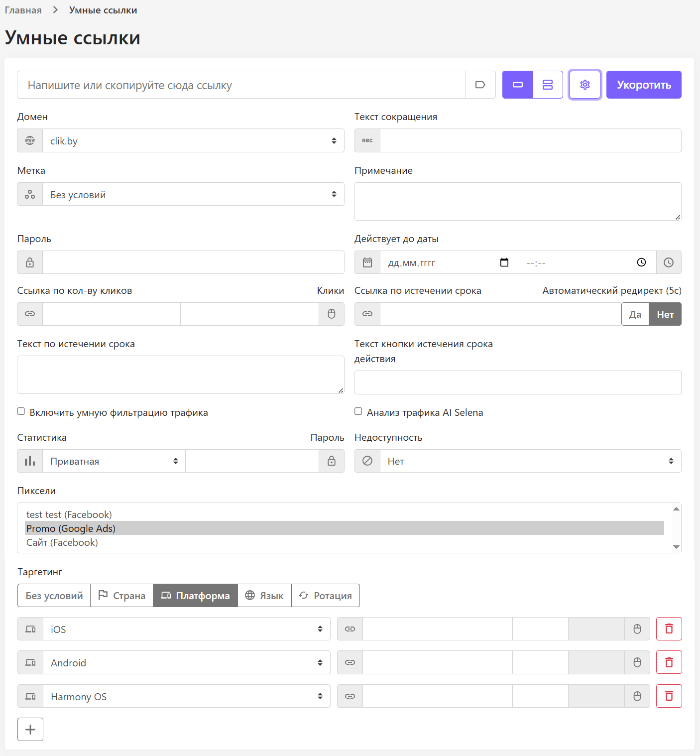This screenshot has width=700, height=756.
Task: Open the Домен dropdown showing clik.by
Action: (193, 141)
